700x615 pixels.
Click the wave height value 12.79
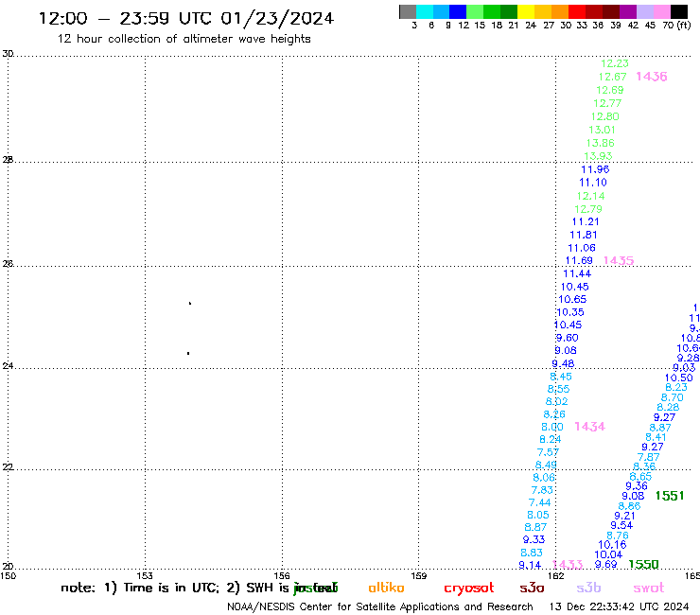[x=588, y=209]
